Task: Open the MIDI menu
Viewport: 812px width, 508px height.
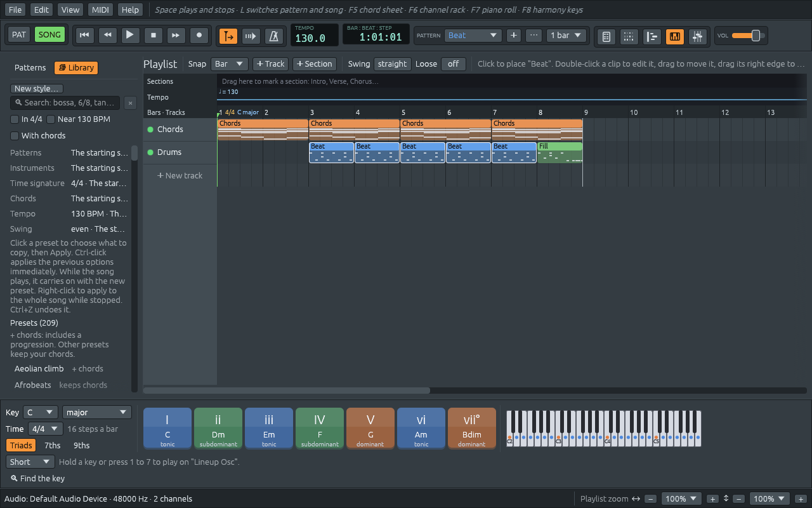Action: [100, 10]
